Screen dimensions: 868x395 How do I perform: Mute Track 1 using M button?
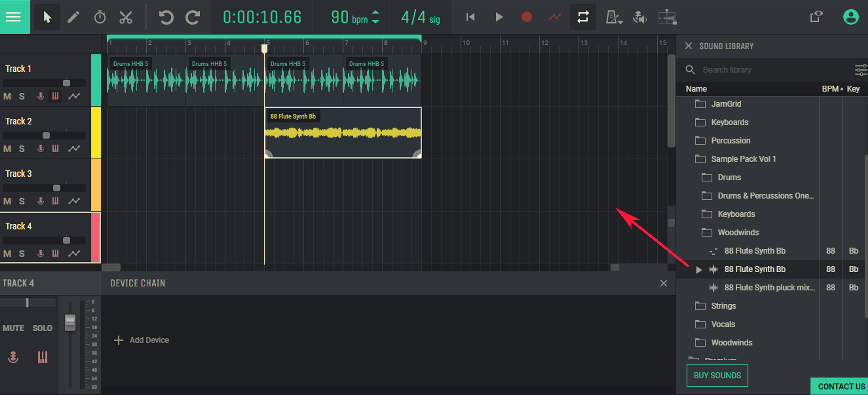click(8, 95)
